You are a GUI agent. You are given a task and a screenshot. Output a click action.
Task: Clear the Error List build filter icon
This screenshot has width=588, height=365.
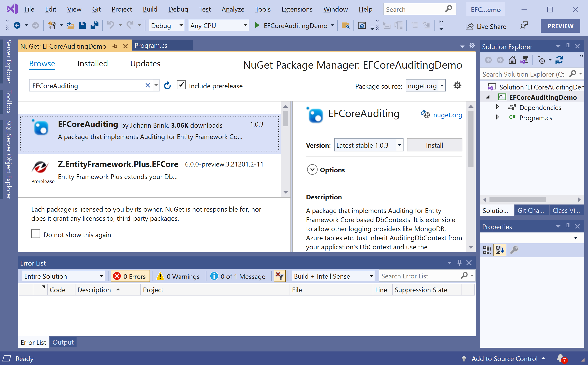tap(280, 276)
